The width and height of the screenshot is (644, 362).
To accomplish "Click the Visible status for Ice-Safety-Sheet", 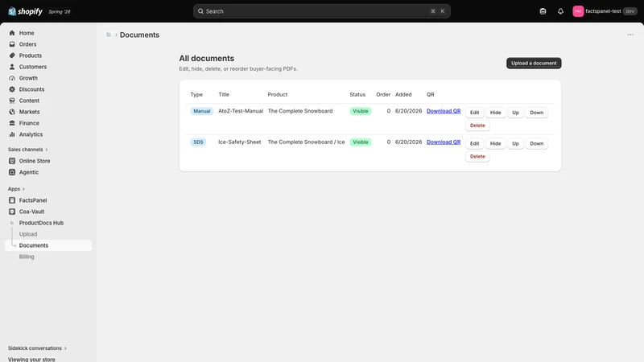I will tap(360, 142).
